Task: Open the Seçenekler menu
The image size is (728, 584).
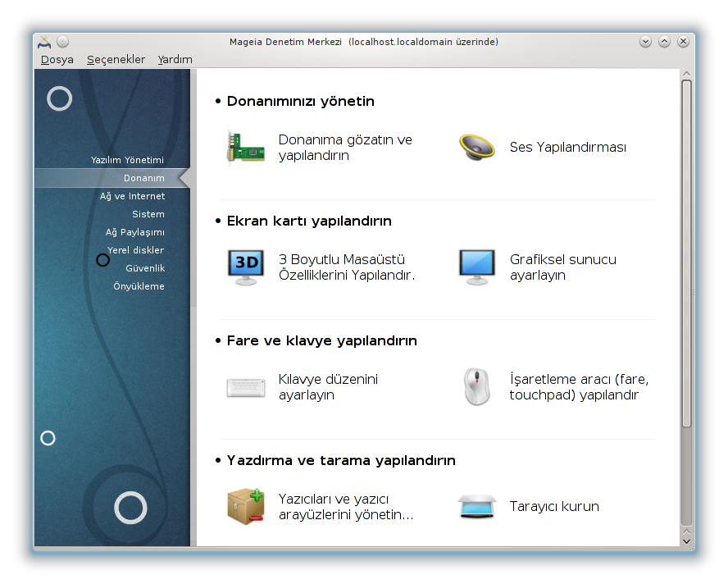Action: click(x=116, y=60)
